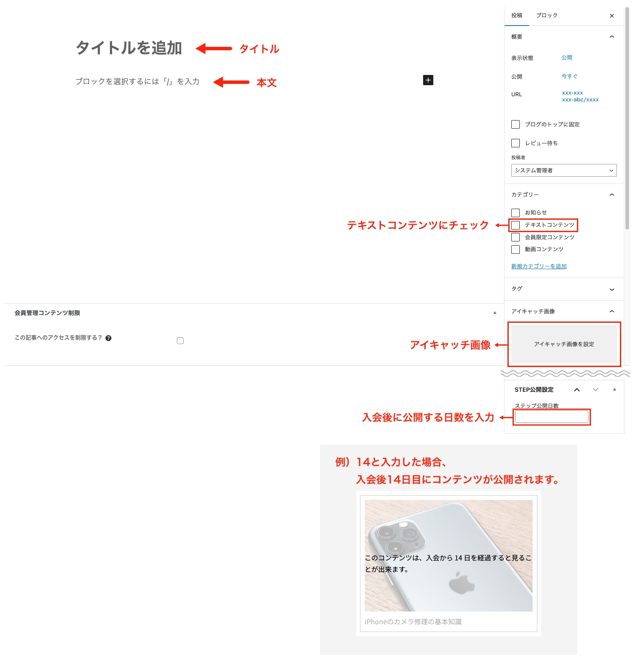Screen dimensions: 634x672
Task: Collapse the 会員管理コンテンツ制限 panel triangle
Action: point(495,313)
